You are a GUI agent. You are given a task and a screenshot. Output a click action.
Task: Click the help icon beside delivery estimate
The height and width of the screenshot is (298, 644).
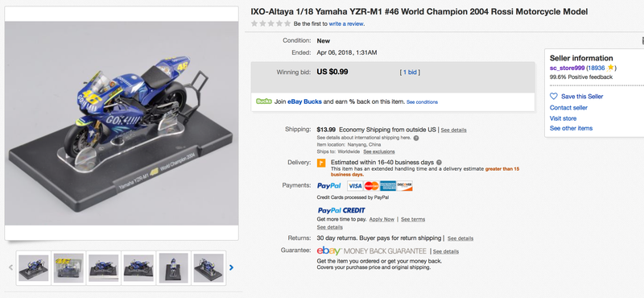point(439,163)
